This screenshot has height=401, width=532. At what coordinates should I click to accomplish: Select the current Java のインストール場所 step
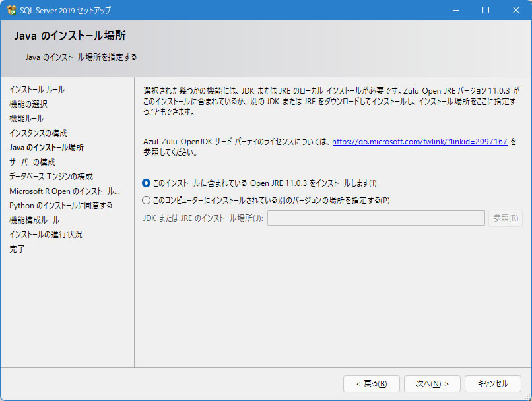46,148
